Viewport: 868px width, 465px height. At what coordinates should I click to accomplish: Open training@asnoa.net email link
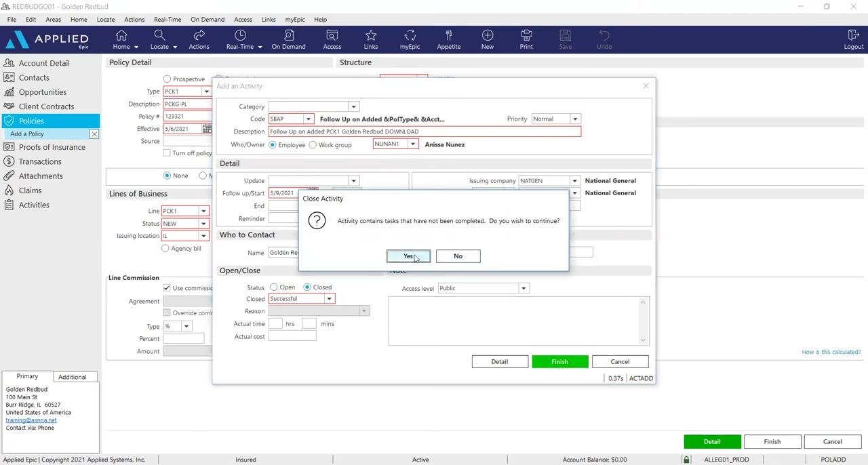coord(31,420)
